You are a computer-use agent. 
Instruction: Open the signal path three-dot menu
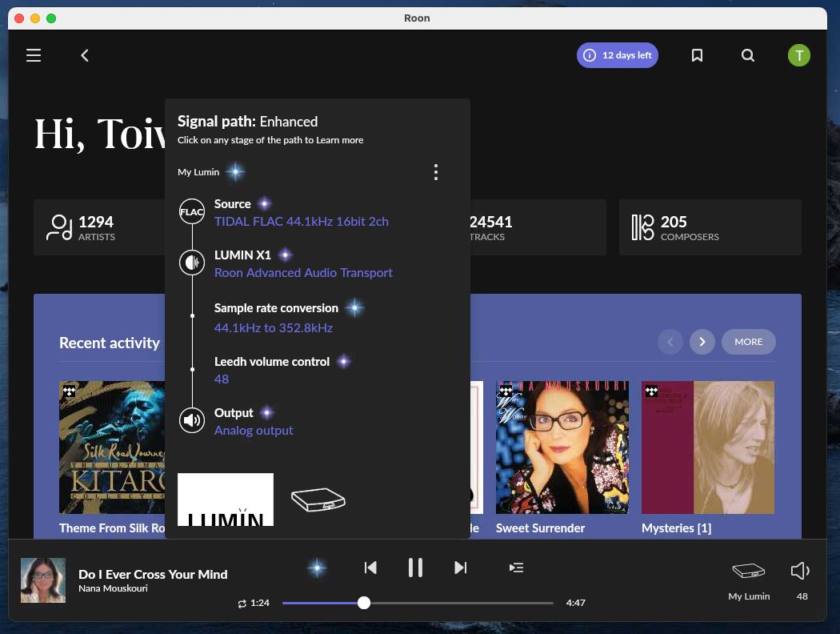436,172
